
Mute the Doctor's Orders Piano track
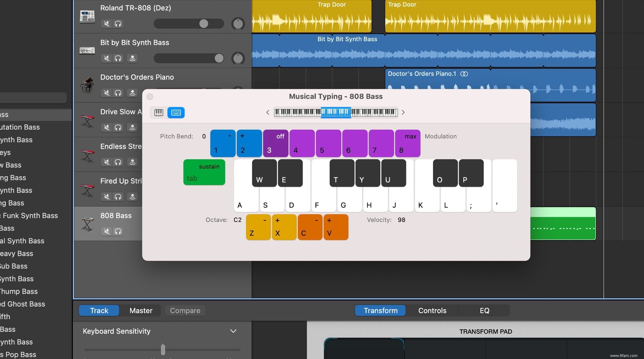pyautogui.click(x=107, y=93)
